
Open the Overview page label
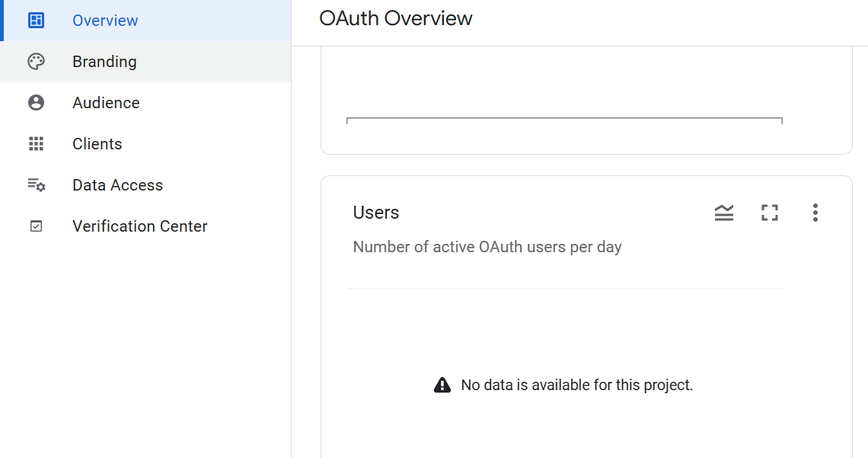[x=105, y=21]
